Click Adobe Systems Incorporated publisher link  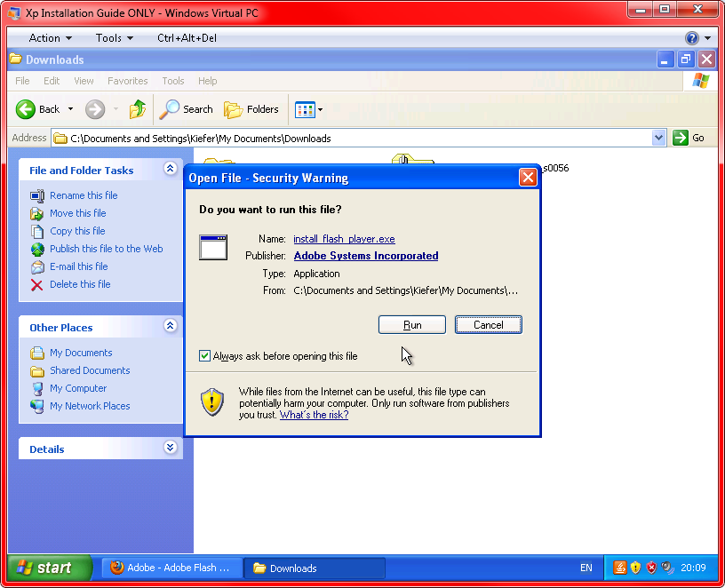[x=366, y=256]
